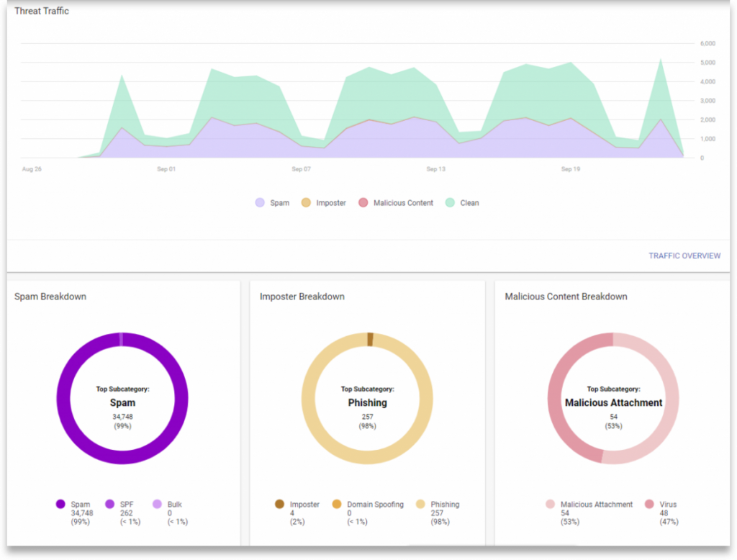Click the Domain Spoofing legend swatch
This screenshot has height=560, width=737.
tap(337, 504)
